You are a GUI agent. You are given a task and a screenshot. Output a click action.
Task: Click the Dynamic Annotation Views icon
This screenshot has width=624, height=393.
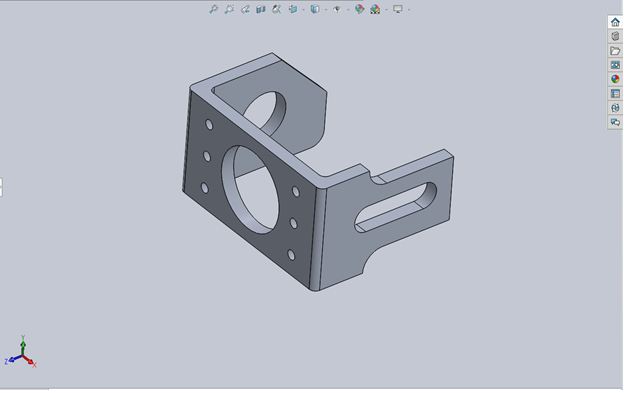coord(277,9)
